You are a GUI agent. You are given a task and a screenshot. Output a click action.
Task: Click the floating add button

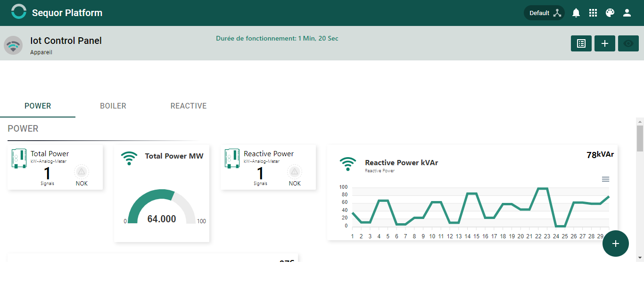point(616,244)
